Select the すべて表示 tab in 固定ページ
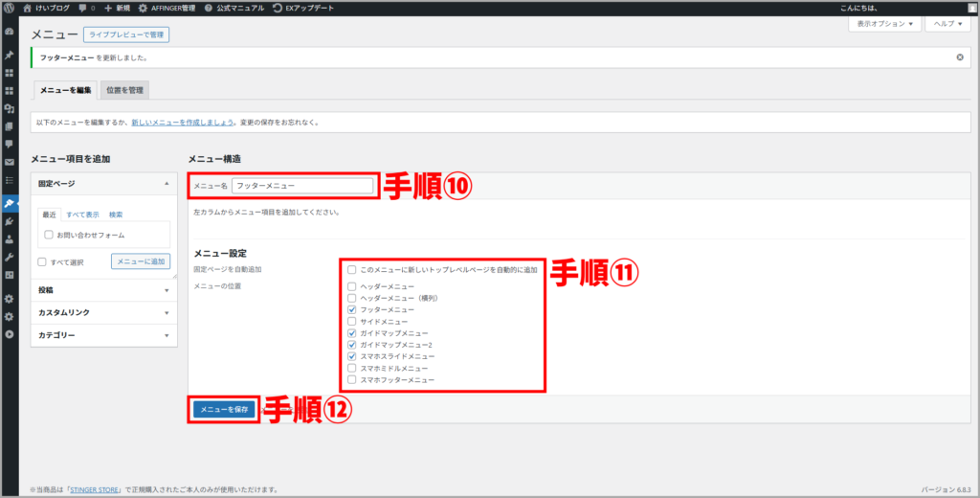The height and width of the screenshot is (498, 980). tap(82, 215)
